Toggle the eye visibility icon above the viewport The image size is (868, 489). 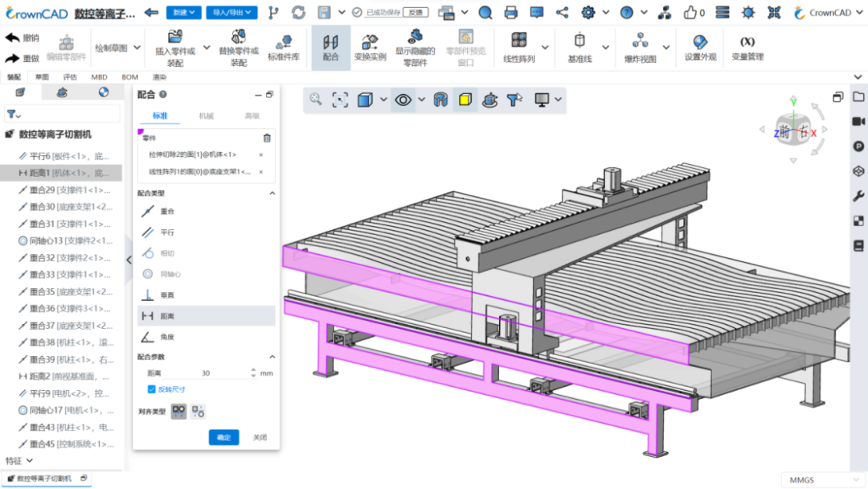pos(402,99)
